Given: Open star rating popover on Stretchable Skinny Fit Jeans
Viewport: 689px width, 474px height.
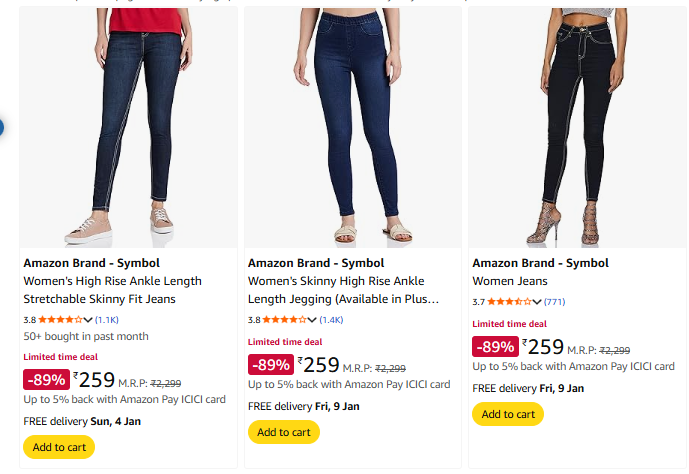Looking at the screenshot, I should (90, 320).
